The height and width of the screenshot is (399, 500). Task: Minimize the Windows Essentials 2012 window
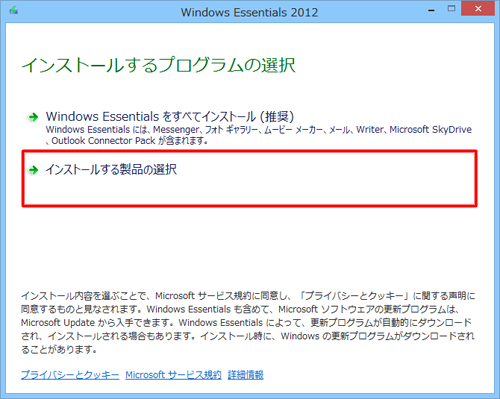431,10
